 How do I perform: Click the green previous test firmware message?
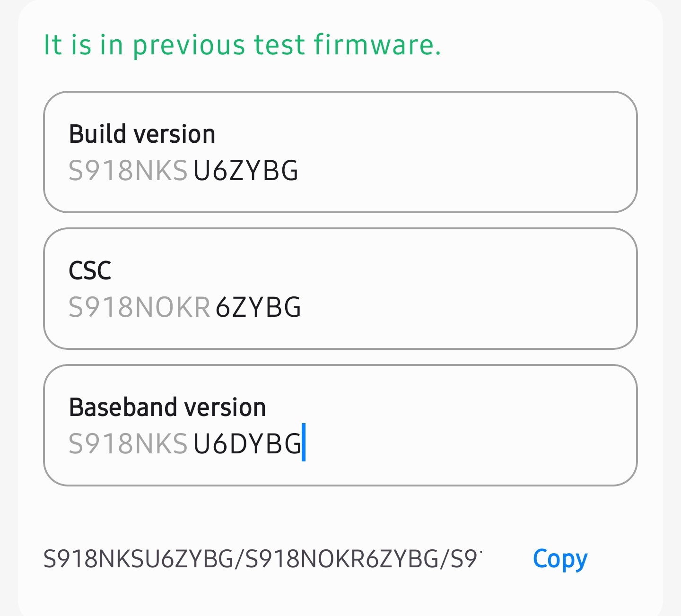point(242,45)
